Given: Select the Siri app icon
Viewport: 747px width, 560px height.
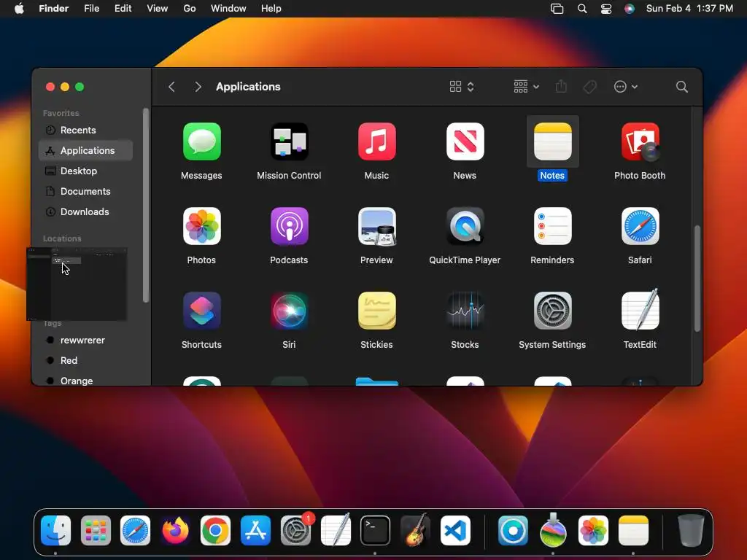Looking at the screenshot, I should 289,311.
